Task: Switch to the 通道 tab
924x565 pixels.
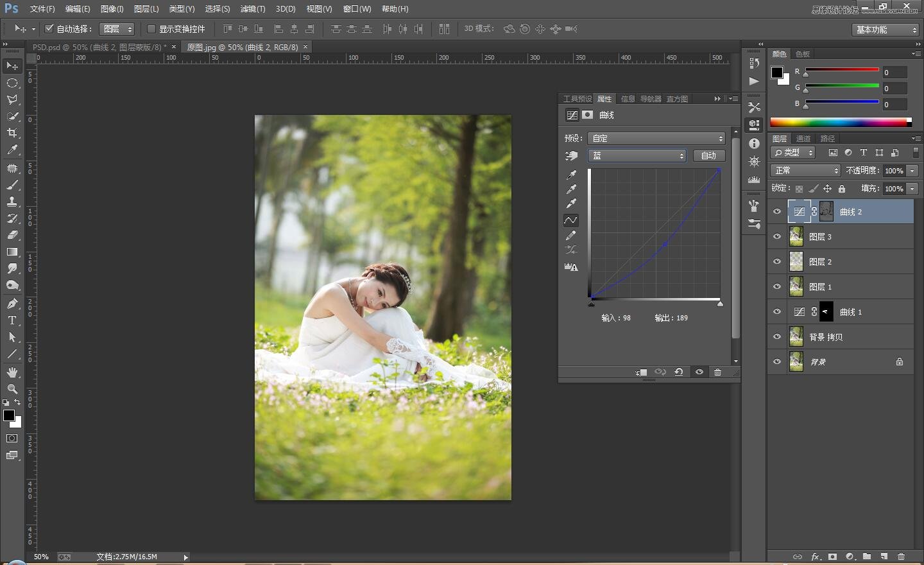Action: [803, 139]
